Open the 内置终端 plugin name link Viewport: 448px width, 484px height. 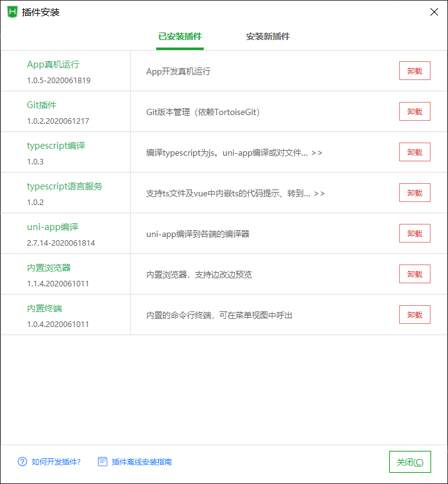pyautogui.click(x=44, y=308)
